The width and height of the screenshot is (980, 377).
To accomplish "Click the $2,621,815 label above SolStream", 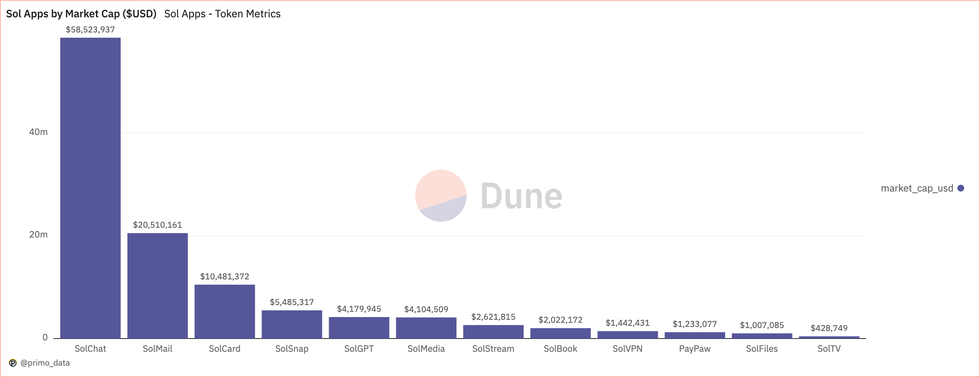I will coord(493,317).
